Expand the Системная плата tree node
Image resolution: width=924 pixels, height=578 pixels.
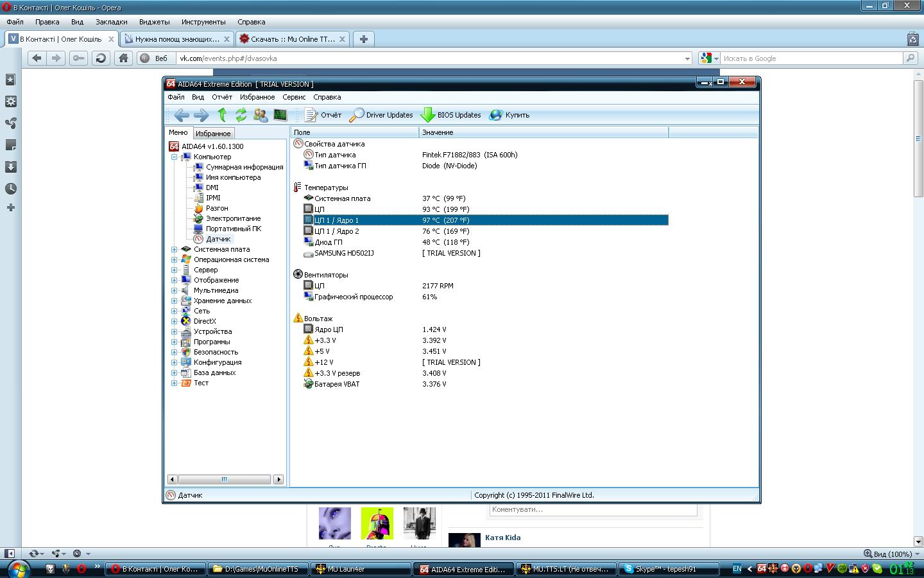click(174, 249)
